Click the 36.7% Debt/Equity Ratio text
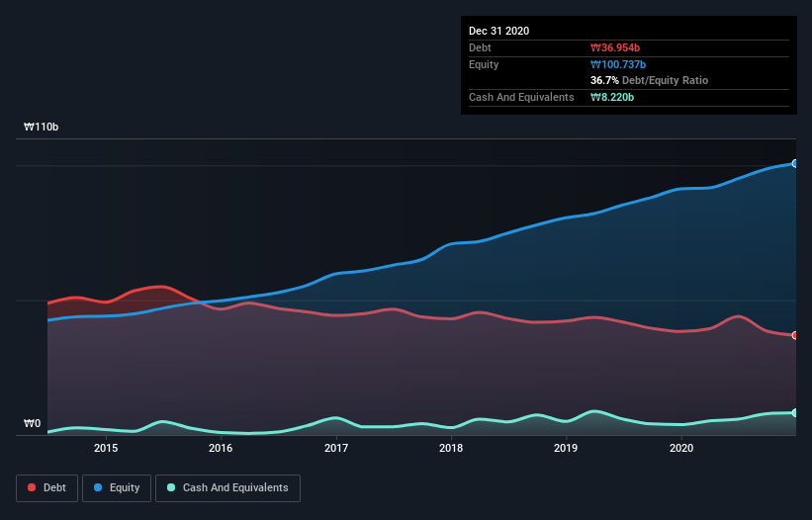812x520 pixels. point(649,80)
